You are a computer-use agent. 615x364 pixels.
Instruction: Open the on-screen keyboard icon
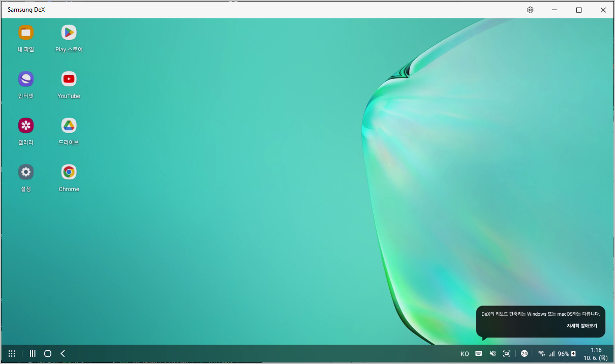point(479,353)
